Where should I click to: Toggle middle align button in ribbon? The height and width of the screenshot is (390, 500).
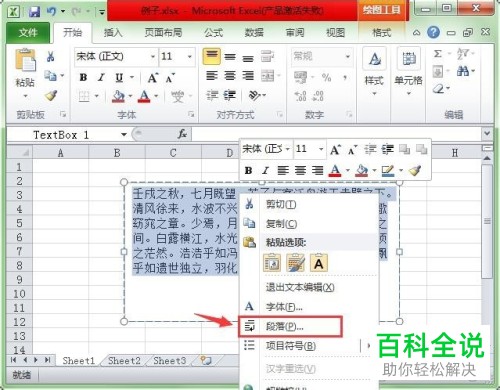coord(230,57)
